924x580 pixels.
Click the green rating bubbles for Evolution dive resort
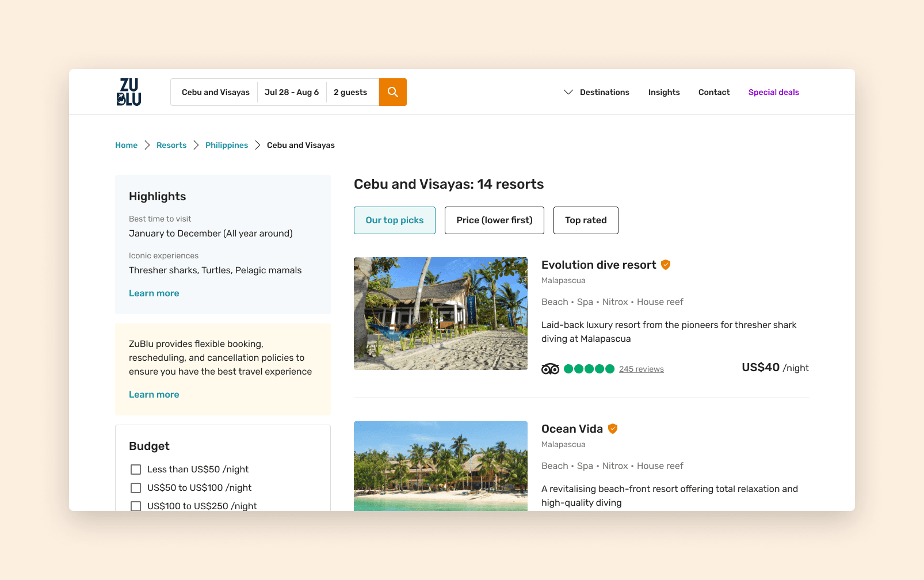pyautogui.click(x=589, y=369)
